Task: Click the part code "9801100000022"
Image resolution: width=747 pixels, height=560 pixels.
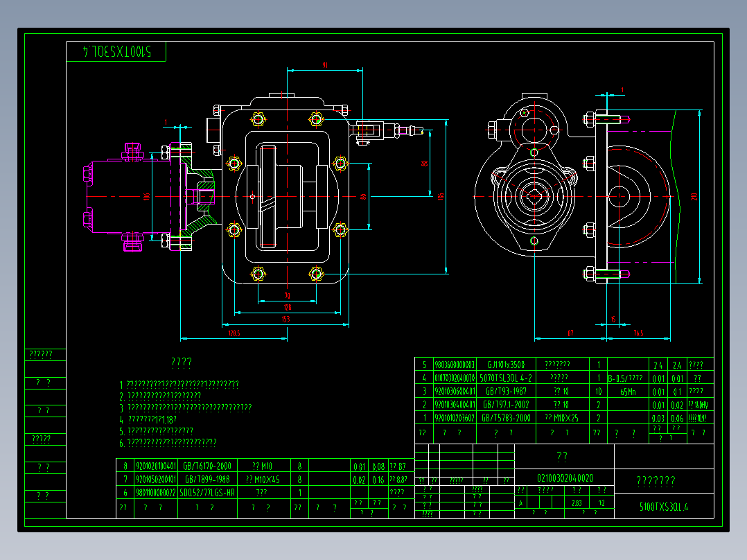Action: click(x=156, y=493)
